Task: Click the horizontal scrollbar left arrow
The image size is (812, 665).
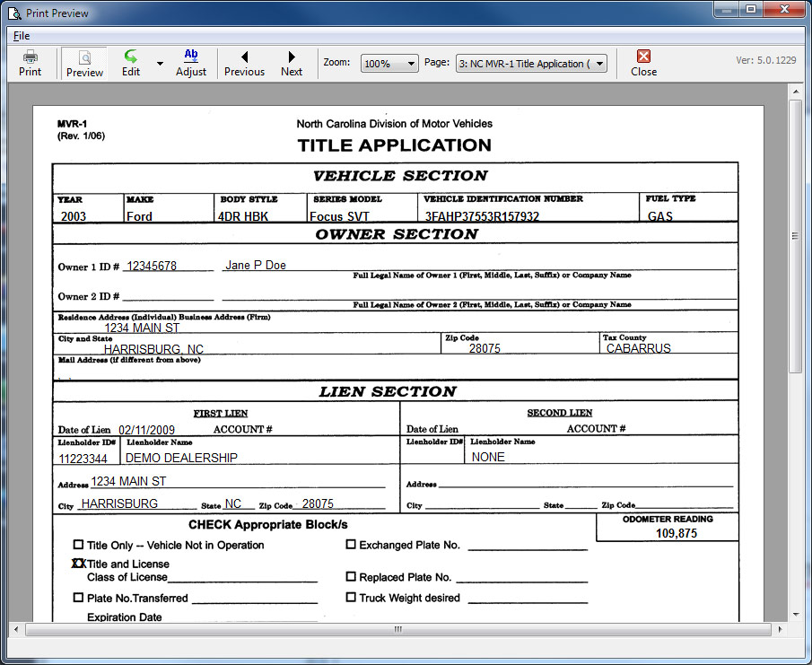Action: (x=16, y=629)
